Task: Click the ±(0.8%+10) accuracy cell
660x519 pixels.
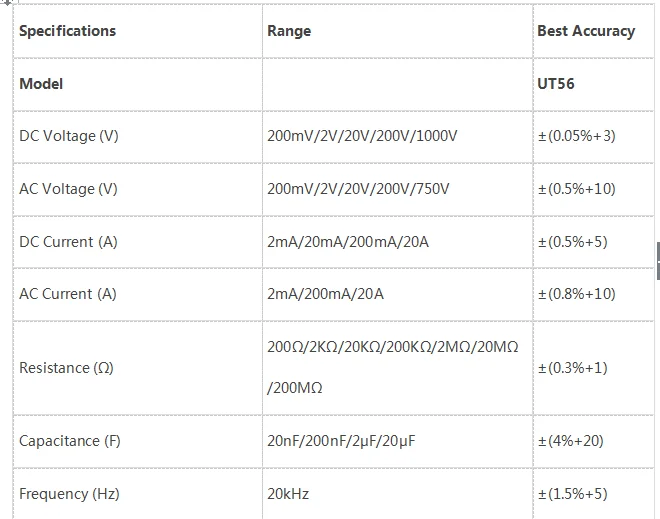Action: [x=594, y=295]
